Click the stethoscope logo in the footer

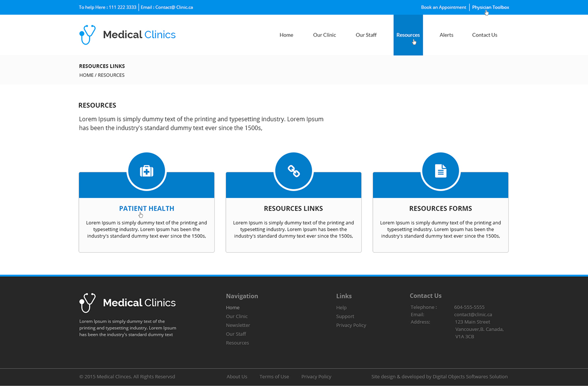coord(87,302)
